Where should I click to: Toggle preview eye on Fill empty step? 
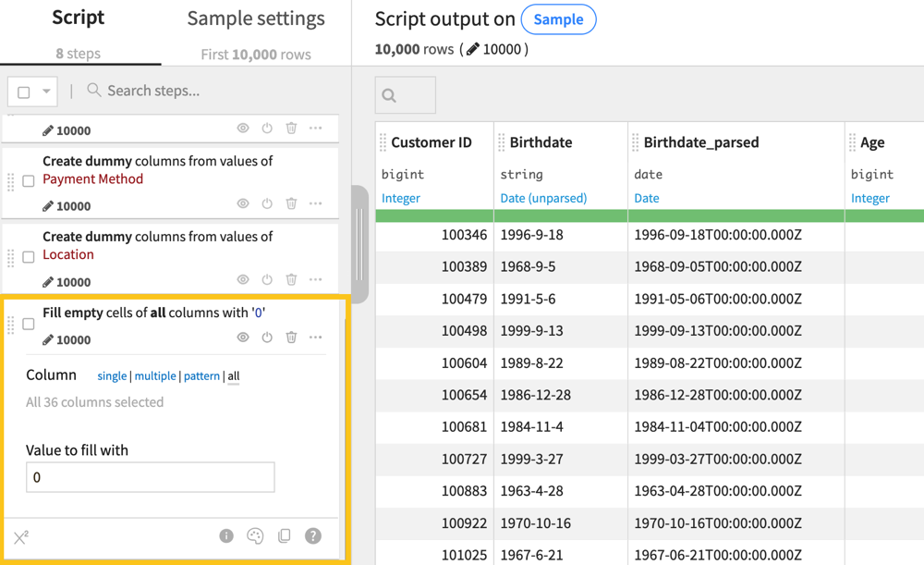(243, 338)
